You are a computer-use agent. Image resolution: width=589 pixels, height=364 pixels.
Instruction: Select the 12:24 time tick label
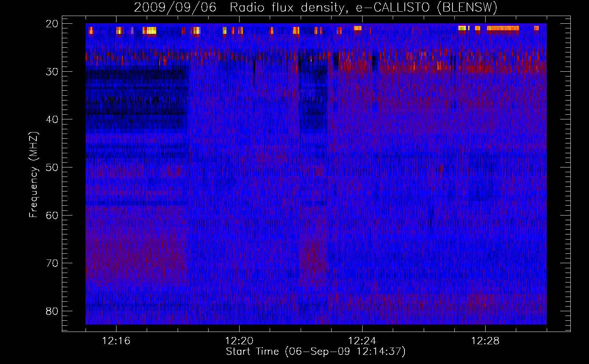tap(362, 341)
